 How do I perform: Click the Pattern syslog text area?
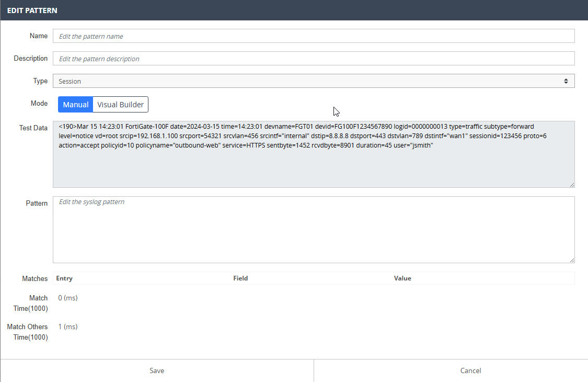(x=314, y=230)
